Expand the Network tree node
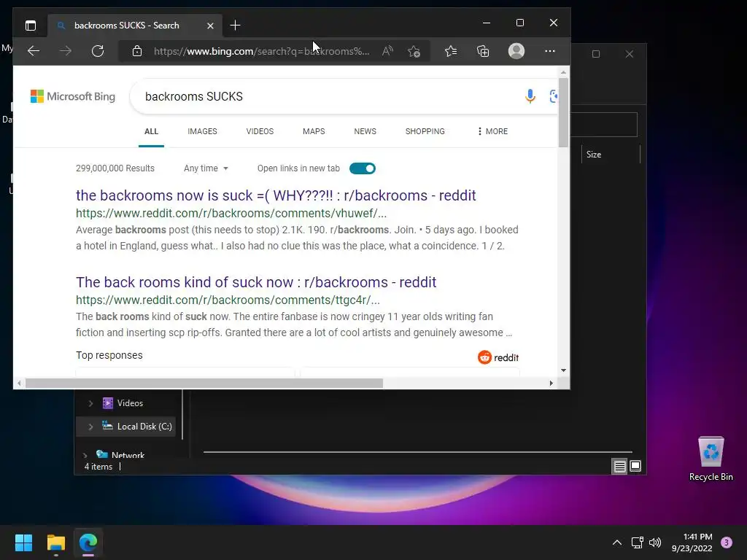The height and width of the screenshot is (560, 747). click(x=85, y=456)
